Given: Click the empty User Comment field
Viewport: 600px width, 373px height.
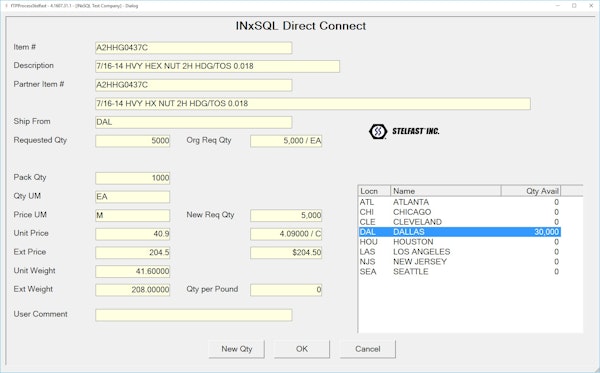Looking at the screenshot, I should [194, 315].
